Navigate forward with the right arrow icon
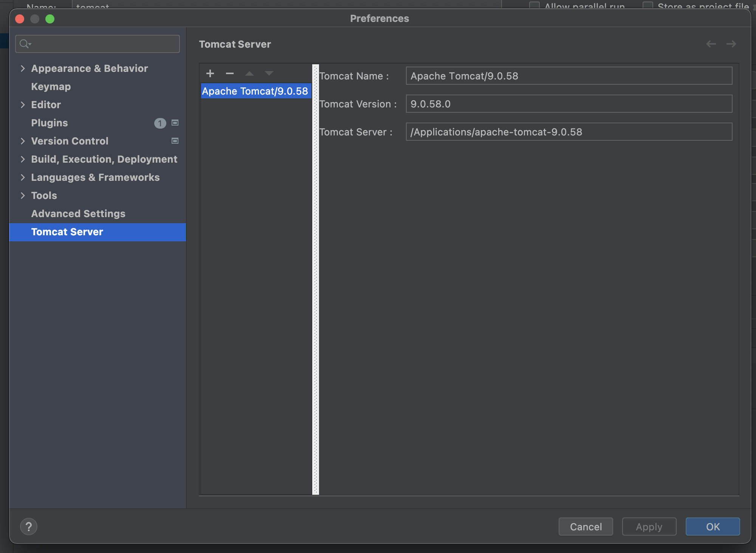756x553 pixels. point(732,44)
